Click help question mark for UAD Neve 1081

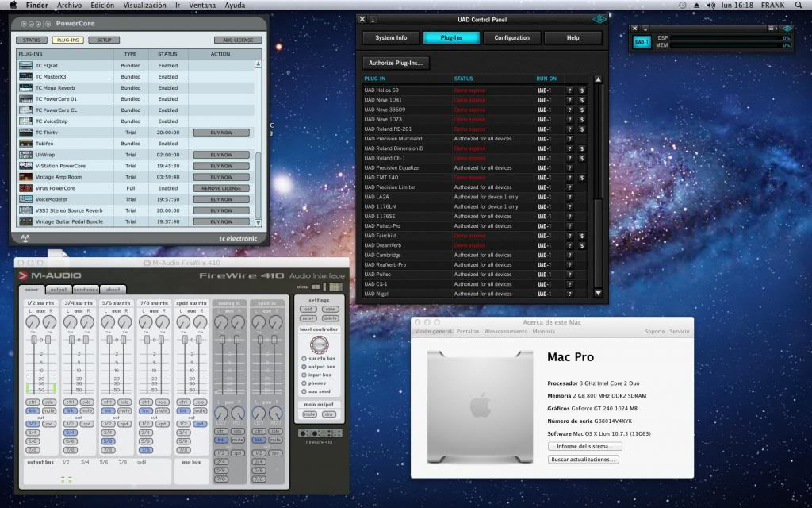569,100
